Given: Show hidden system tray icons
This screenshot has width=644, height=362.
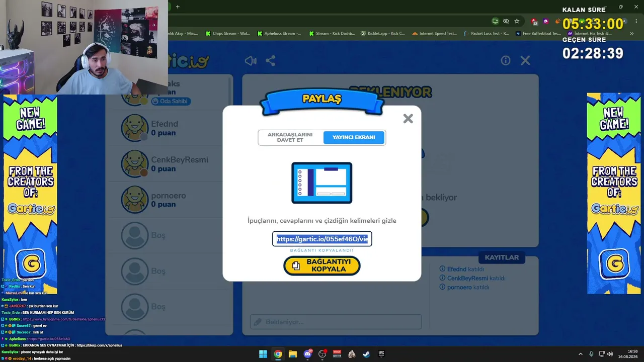Looking at the screenshot, I should point(580,354).
